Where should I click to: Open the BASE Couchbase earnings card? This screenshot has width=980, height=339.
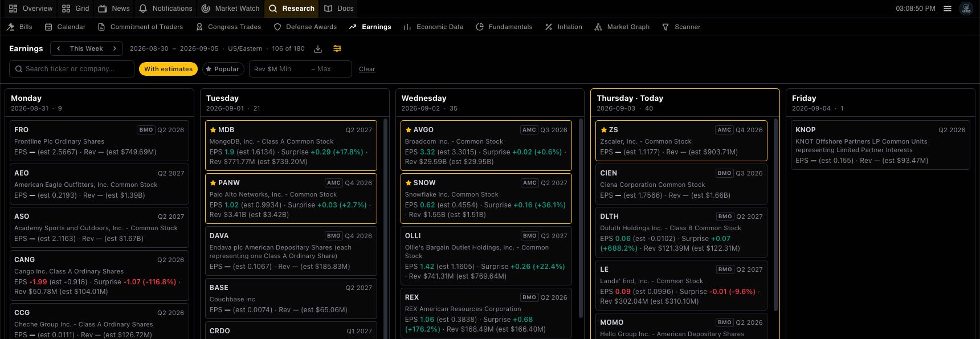(x=291, y=298)
